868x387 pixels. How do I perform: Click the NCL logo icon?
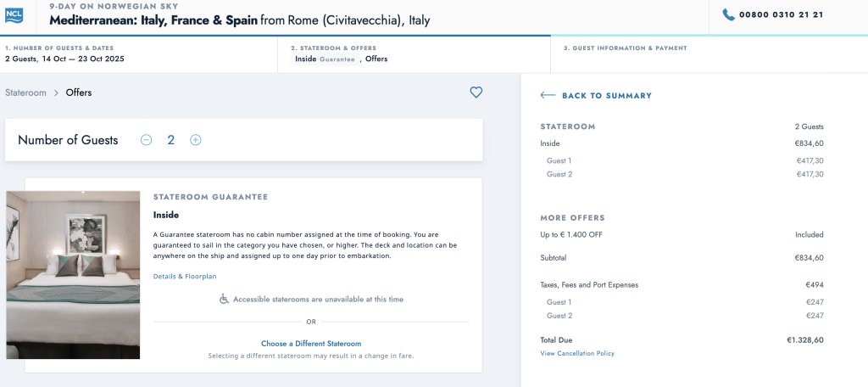point(14,15)
